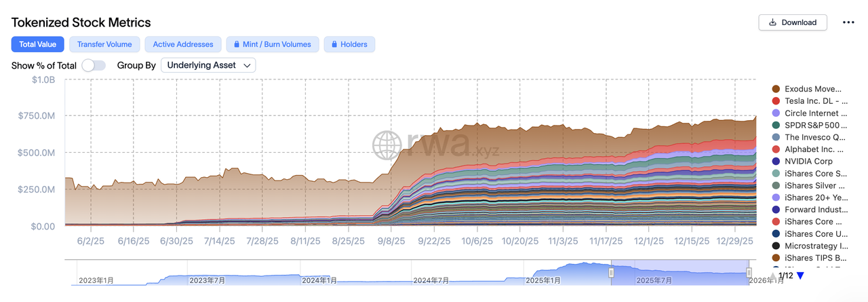Click the rwa.xyz globe watermark logo
The width and height of the screenshot is (868, 302).
(388, 144)
